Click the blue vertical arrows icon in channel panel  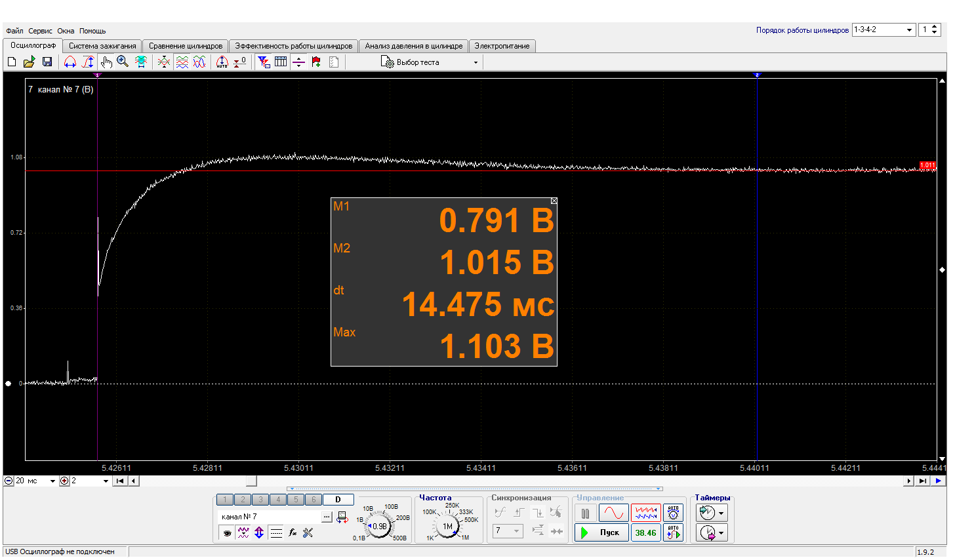pos(259,532)
